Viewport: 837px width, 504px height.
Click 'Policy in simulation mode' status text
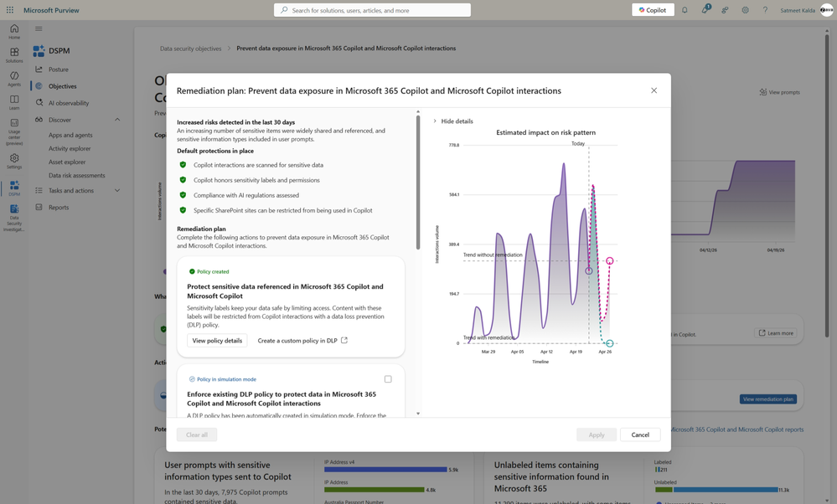coord(227,379)
